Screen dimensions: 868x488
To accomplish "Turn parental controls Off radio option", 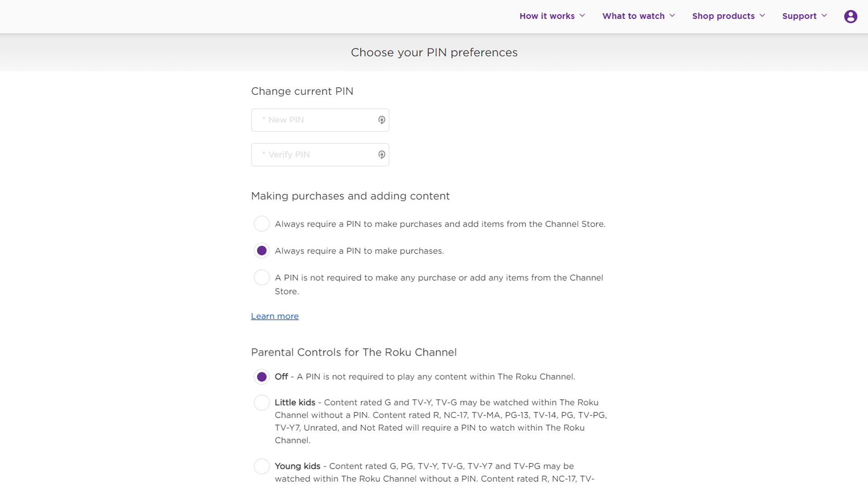I will coord(262,377).
